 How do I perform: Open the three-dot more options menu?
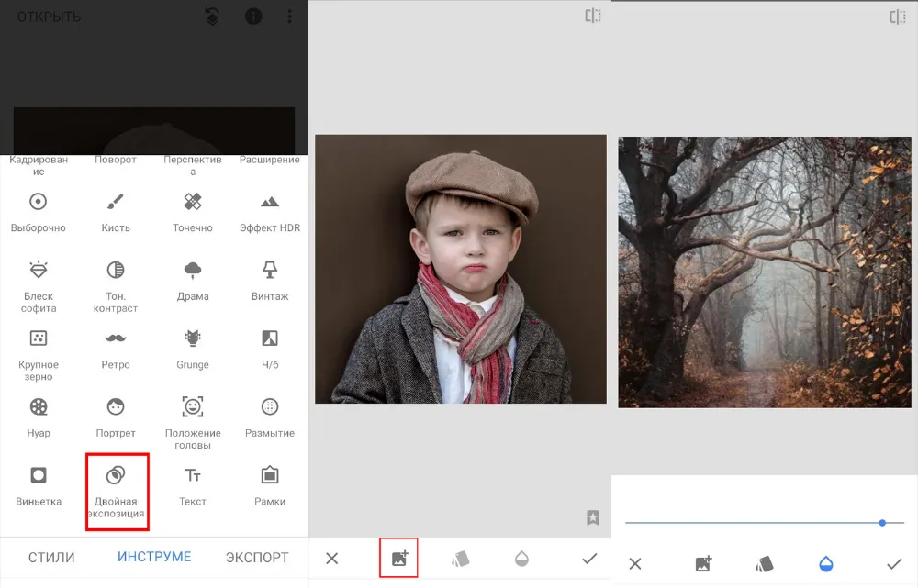click(x=290, y=17)
